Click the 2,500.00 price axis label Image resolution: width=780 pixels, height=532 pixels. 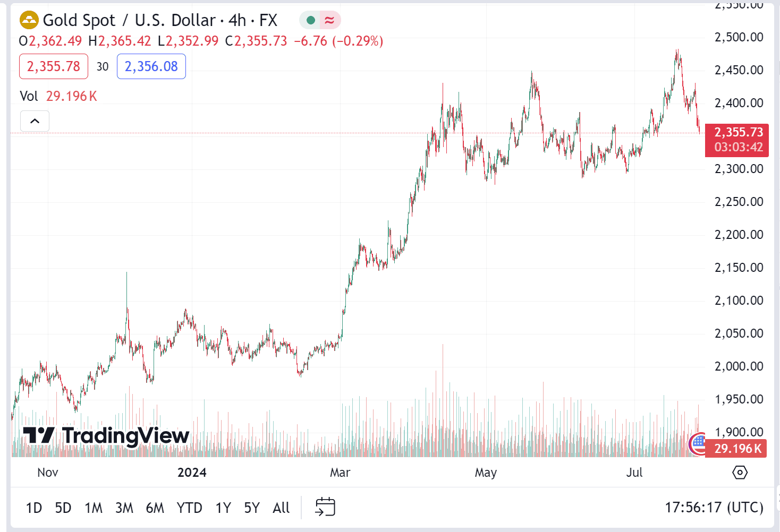(x=739, y=37)
